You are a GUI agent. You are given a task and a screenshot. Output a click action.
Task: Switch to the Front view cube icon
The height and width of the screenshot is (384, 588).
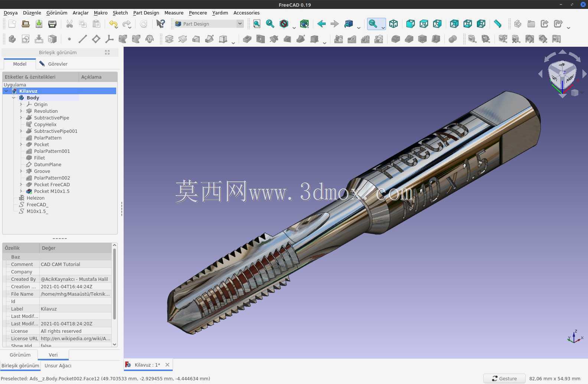pyautogui.click(x=410, y=24)
